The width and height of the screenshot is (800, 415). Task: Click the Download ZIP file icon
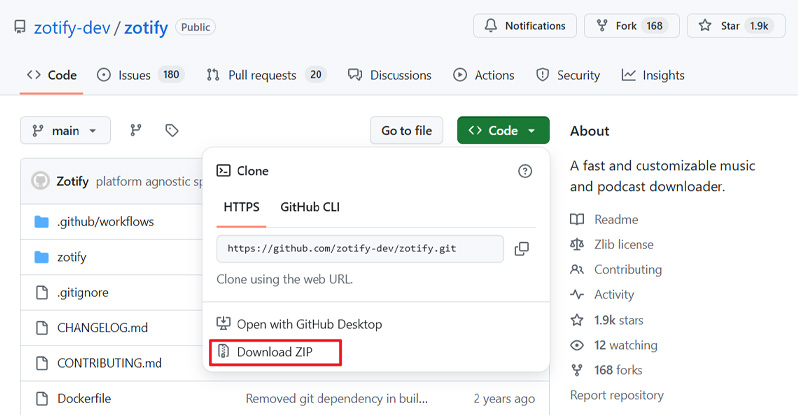pyautogui.click(x=223, y=352)
